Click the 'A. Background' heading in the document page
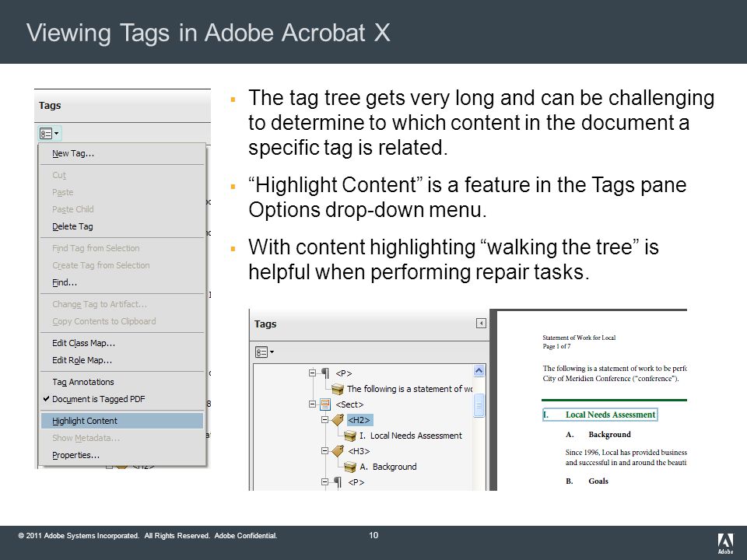The image size is (747, 560). click(598, 434)
